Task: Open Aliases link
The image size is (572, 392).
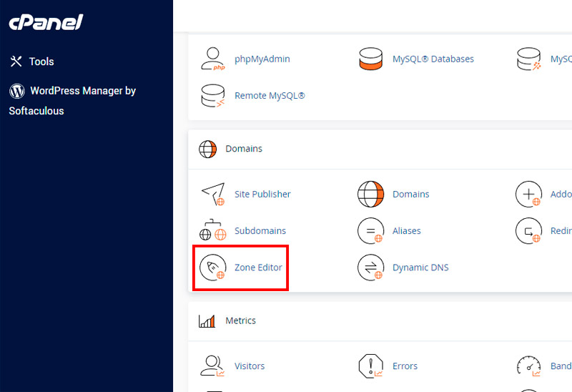Action: [406, 230]
